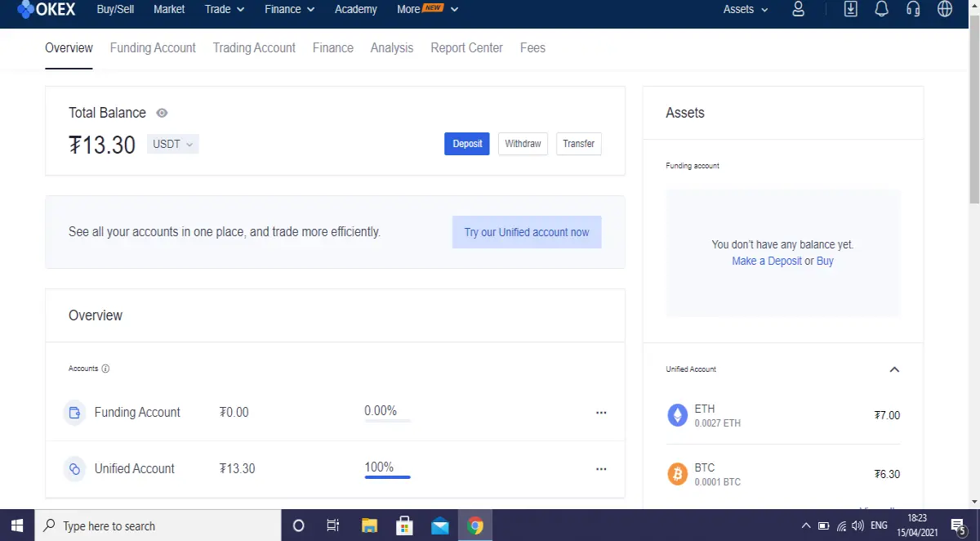The image size is (980, 541).
Task: Click the Buy link in Assets panel
Action: [x=825, y=262]
